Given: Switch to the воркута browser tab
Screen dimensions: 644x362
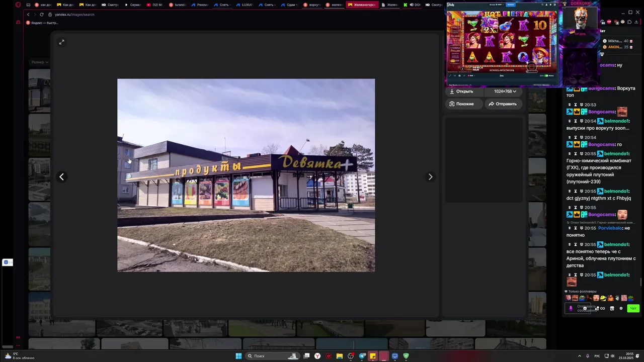Looking at the screenshot, I should click(311, 5).
